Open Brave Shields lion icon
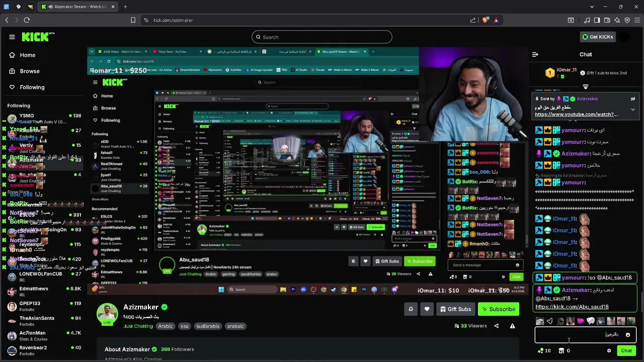 click(x=486, y=20)
